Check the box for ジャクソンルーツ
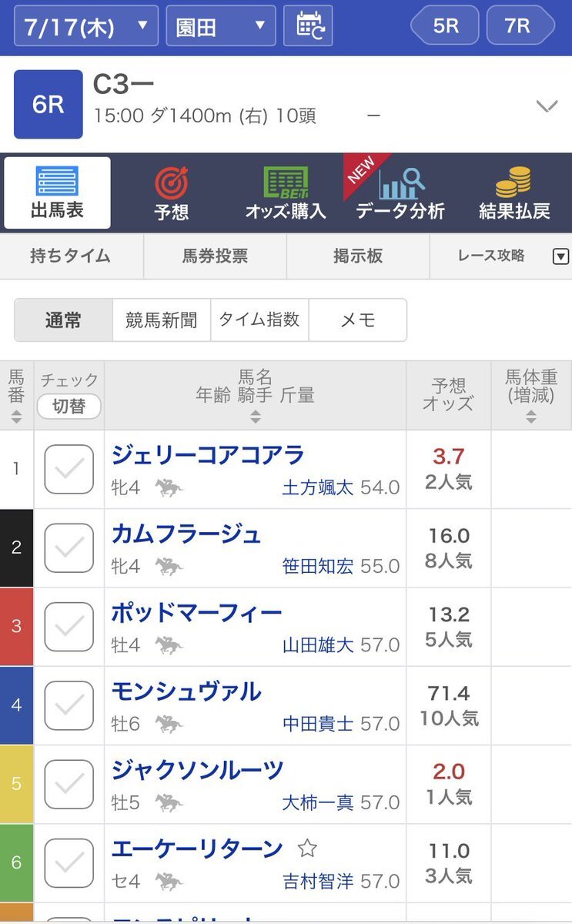Viewport: 572px width, 924px height. coord(69,784)
